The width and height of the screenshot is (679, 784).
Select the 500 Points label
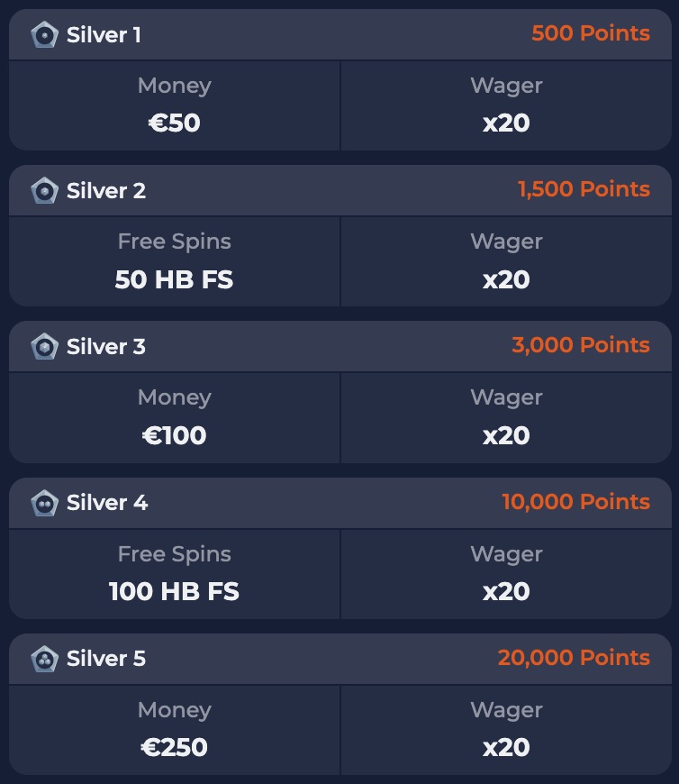[x=591, y=33]
